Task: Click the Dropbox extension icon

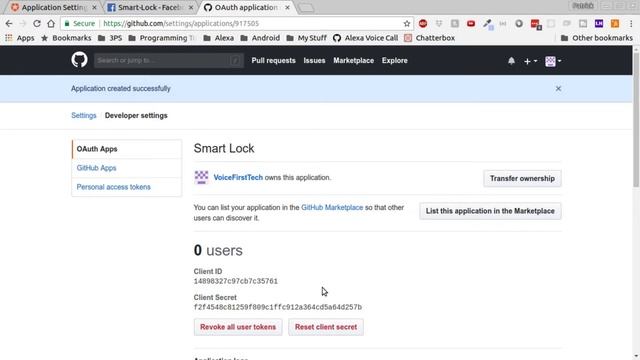Action: click(x=439, y=24)
